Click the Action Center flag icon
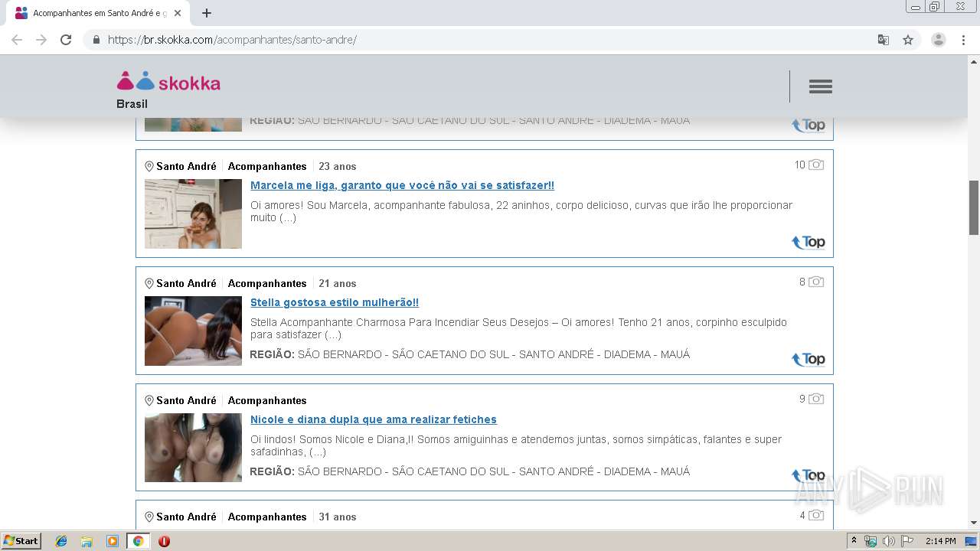 point(907,541)
